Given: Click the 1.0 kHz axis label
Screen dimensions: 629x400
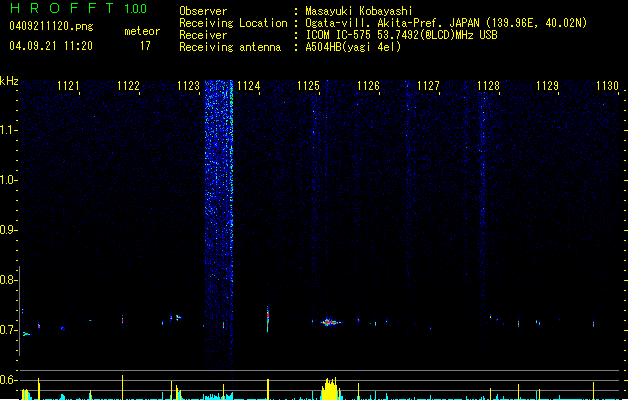Looking at the screenshot, I should (8, 180).
